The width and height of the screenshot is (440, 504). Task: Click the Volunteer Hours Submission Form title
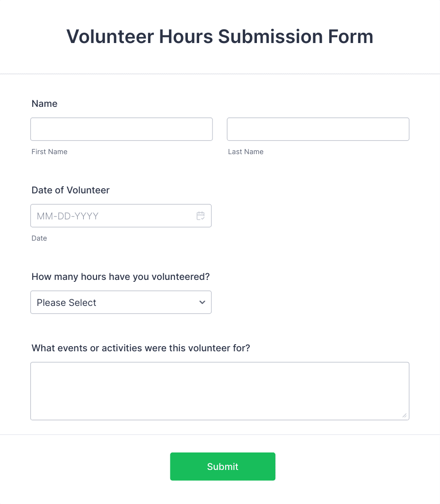220,36
